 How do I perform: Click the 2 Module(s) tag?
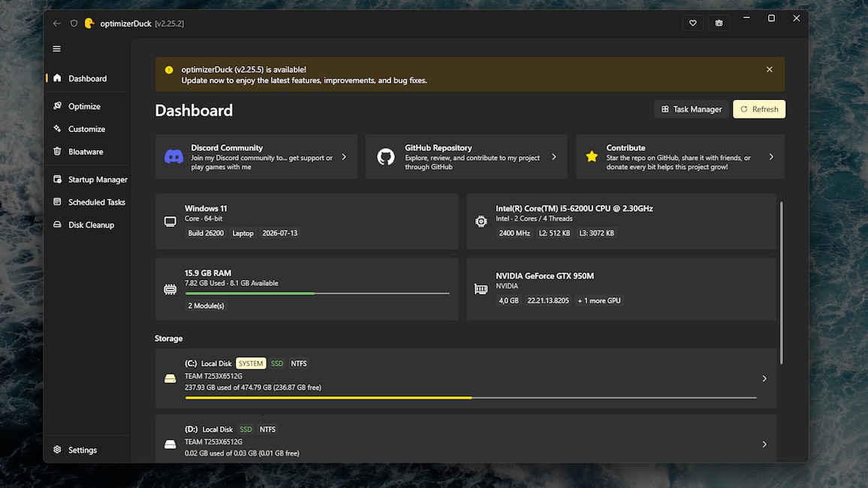click(x=206, y=306)
